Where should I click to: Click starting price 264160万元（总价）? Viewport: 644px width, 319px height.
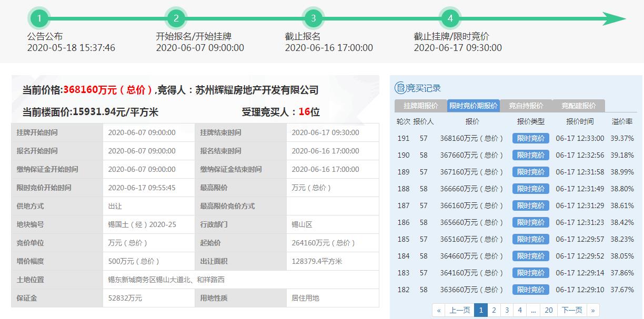(x=324, y=243)
